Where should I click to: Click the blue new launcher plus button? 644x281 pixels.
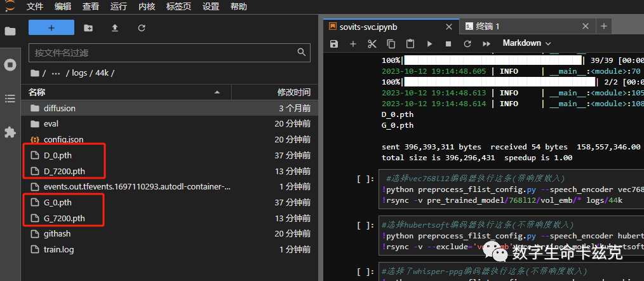pyautogui.click(x=51, y=27)
